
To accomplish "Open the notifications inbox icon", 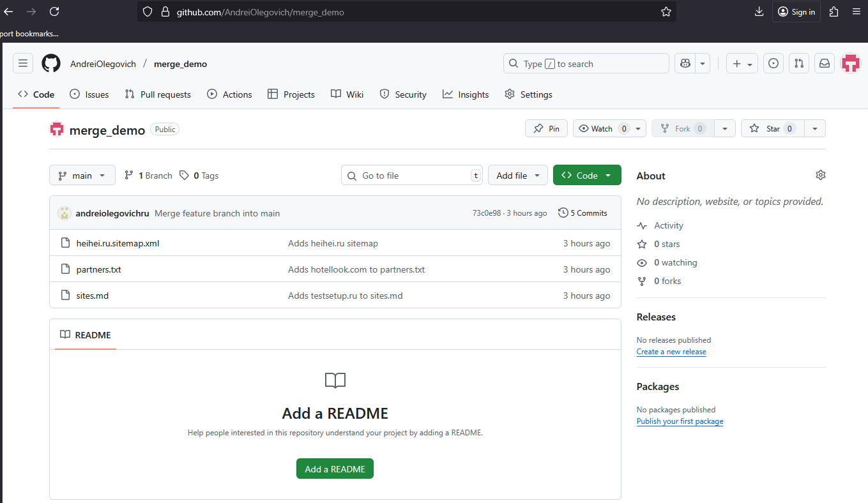I will [825, 63].
